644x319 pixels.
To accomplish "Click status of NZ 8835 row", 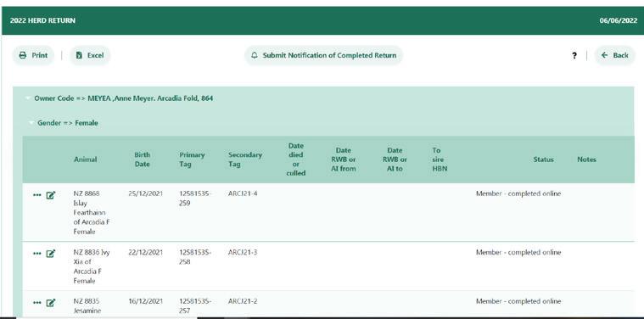I will pyautogui.click(x=518, y=301).
